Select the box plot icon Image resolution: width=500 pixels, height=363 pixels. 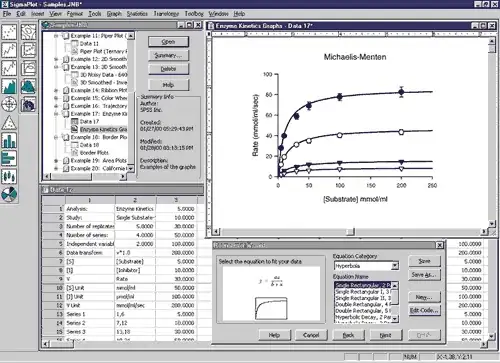point(9,176)
